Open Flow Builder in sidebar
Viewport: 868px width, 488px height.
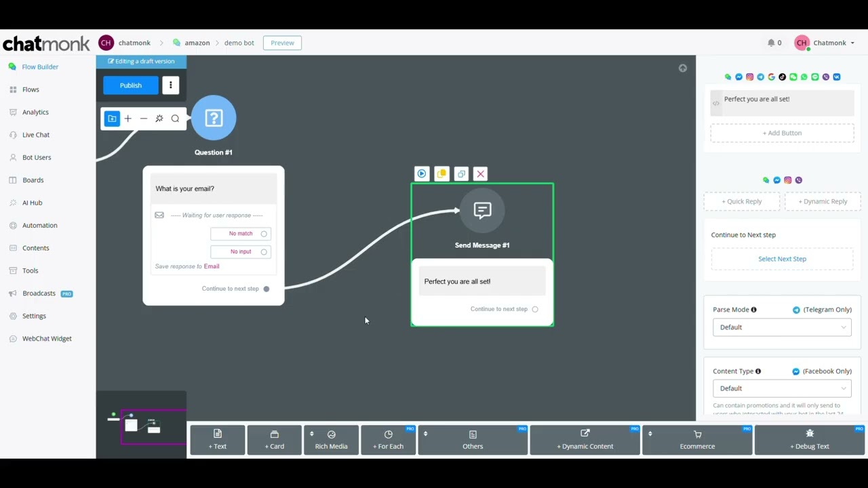click(x=40, y=66)
